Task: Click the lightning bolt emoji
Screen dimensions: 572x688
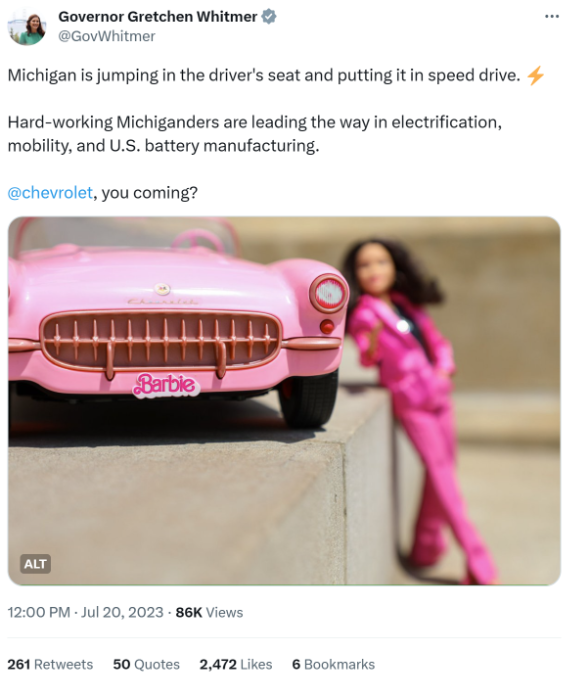Action: [535, 75]
